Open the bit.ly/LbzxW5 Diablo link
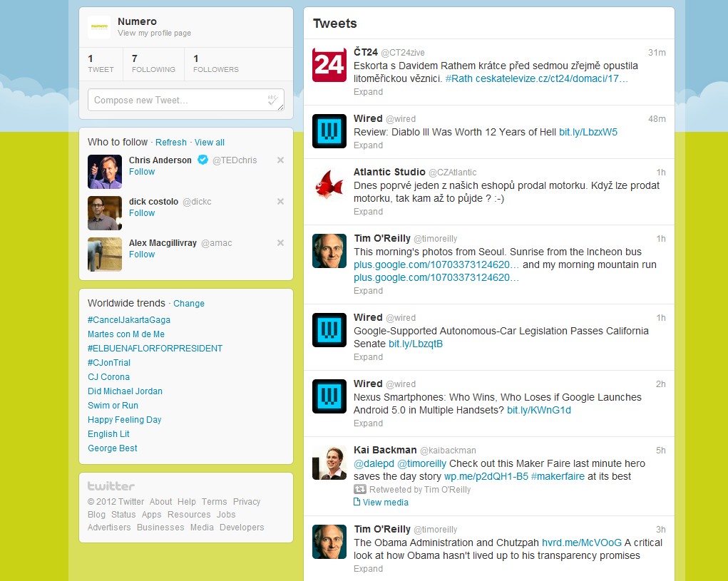The height and width of the screenshot is (581, 728). tap(588, 132)
